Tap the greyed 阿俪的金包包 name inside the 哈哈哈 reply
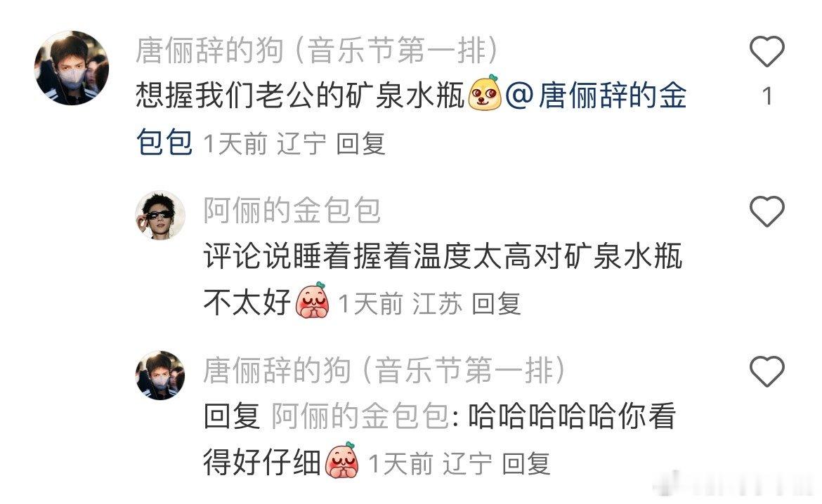Screen dimensions: 822x504 tap(360, 417)
